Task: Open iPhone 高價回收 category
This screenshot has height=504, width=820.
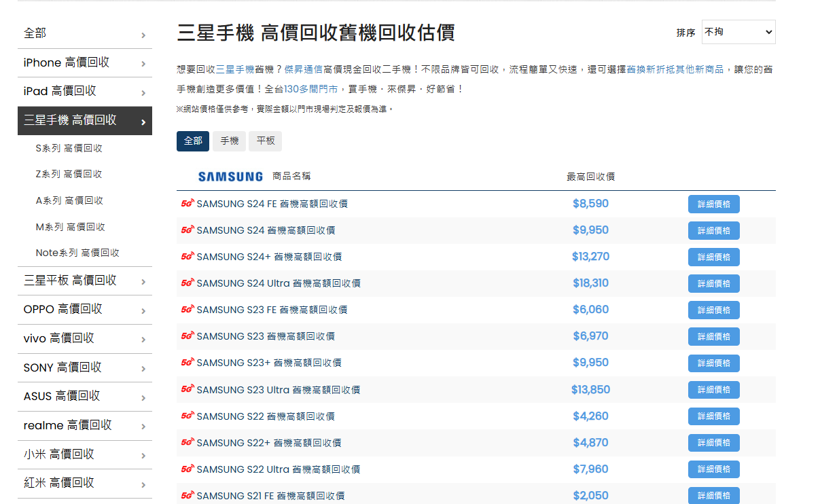Action: click(x=67, y=62)
